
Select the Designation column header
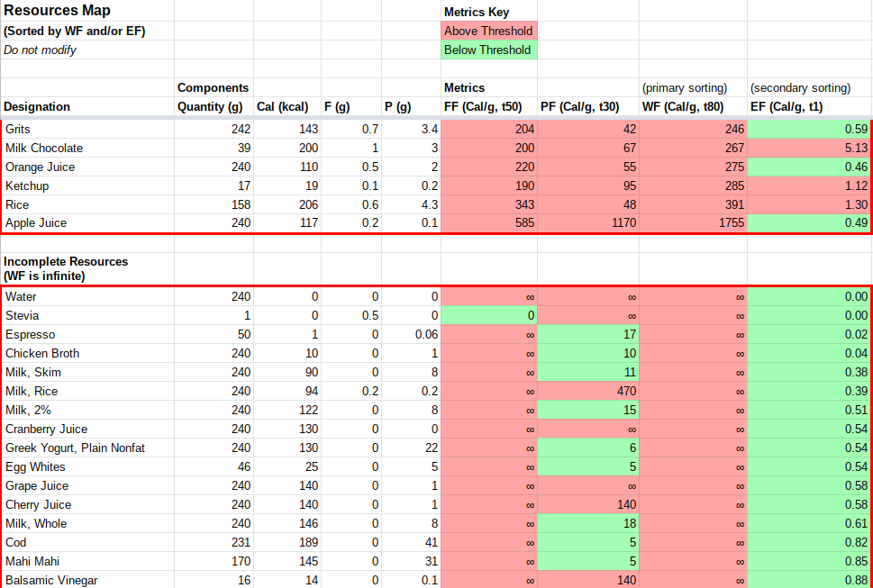coord(38,106)
